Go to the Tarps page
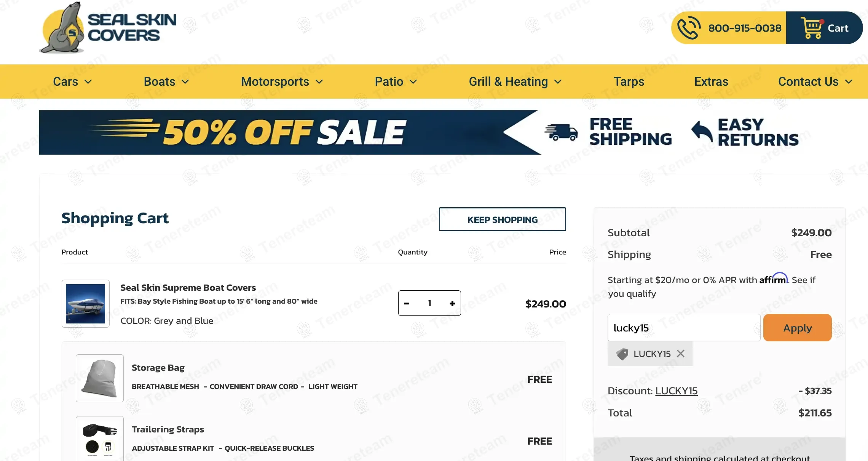This screenshot has width=868, height=461. tap(629, 82)
